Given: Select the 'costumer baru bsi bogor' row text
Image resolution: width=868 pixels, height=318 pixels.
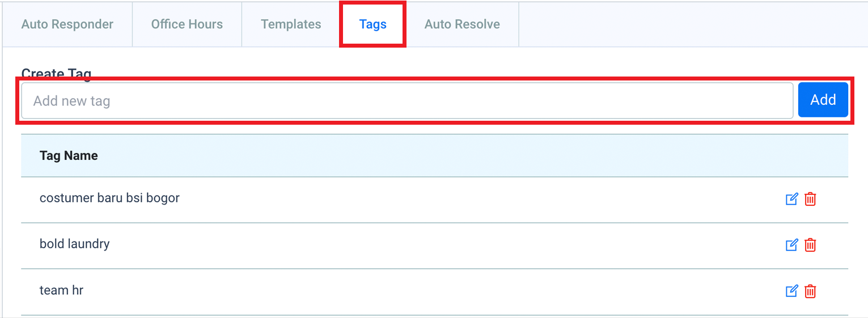Looking at the screenshot, I should pyautogui.click(x=109, y=198).
